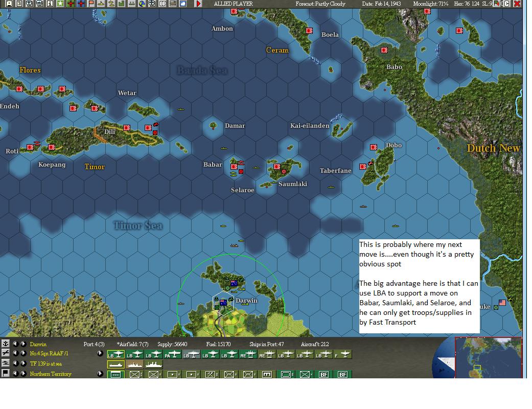The height and width of the screenshot is (409, 532).
Task: Click the white 'i' information icon
Action: (50, 4)
